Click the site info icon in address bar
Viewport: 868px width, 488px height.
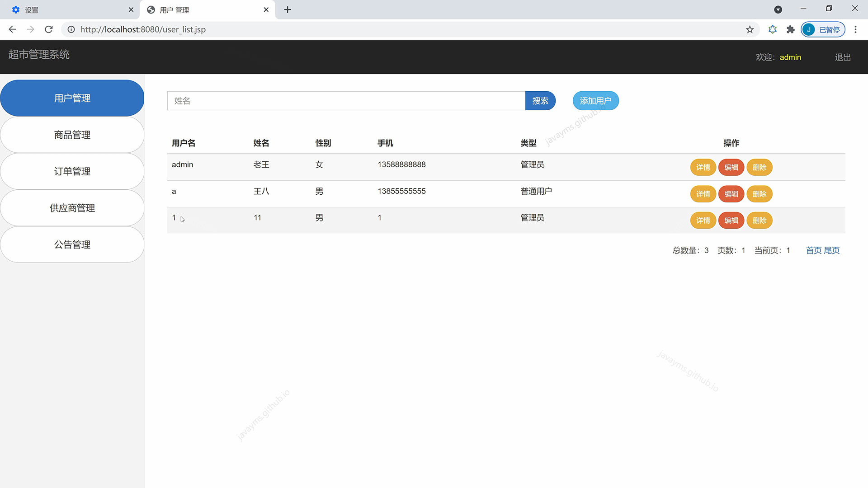[x=71, y=29]
